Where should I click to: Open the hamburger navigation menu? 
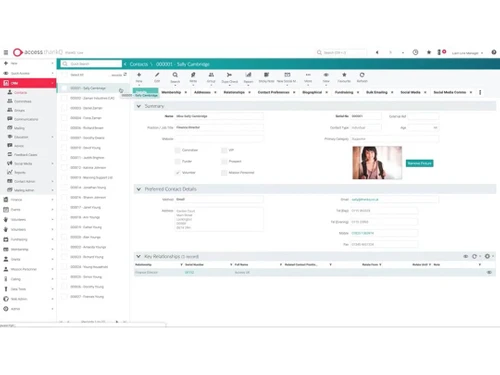point(6,52)
